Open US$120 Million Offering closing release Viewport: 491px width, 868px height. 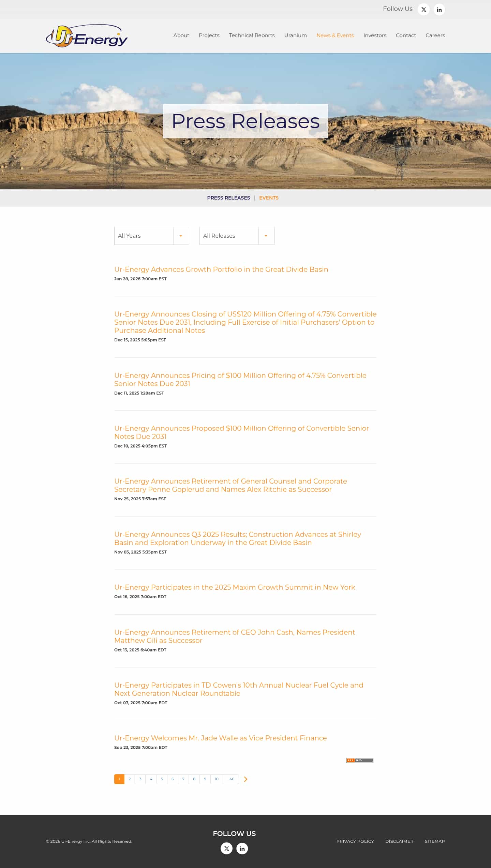click(x=245, y=322)
